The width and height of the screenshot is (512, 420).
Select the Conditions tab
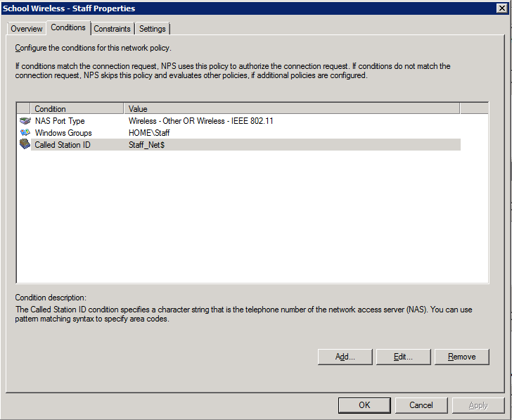[68, 27]
